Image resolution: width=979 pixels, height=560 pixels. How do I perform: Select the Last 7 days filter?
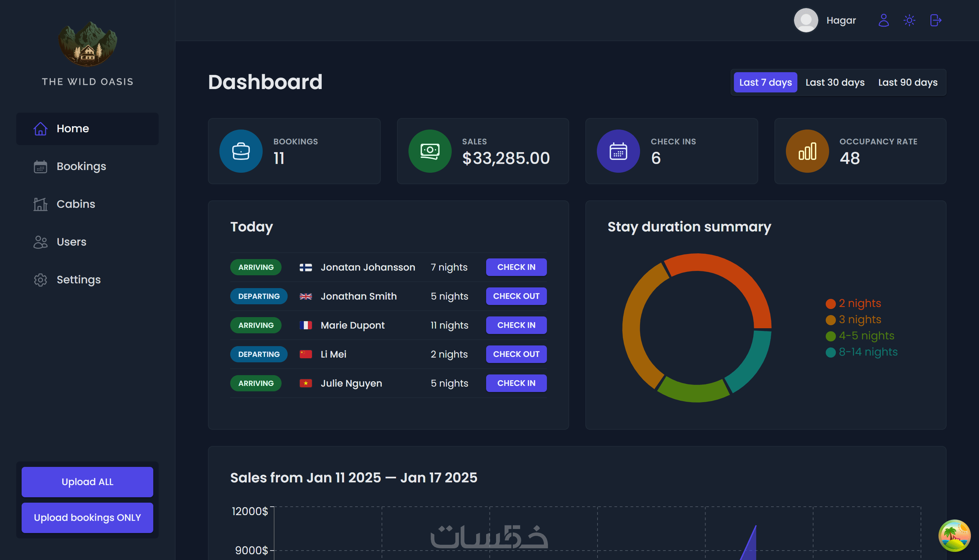[765, 82]
